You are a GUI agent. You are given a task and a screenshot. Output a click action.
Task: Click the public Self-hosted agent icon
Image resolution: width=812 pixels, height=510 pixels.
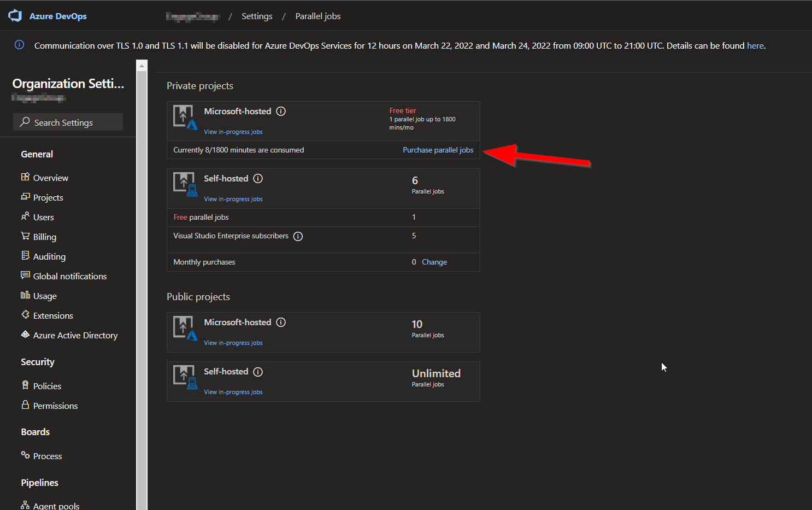(x=185, y=377)
